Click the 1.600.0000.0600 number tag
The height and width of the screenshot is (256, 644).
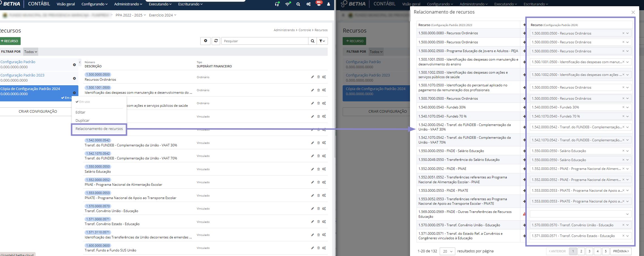tap(98, 246)
